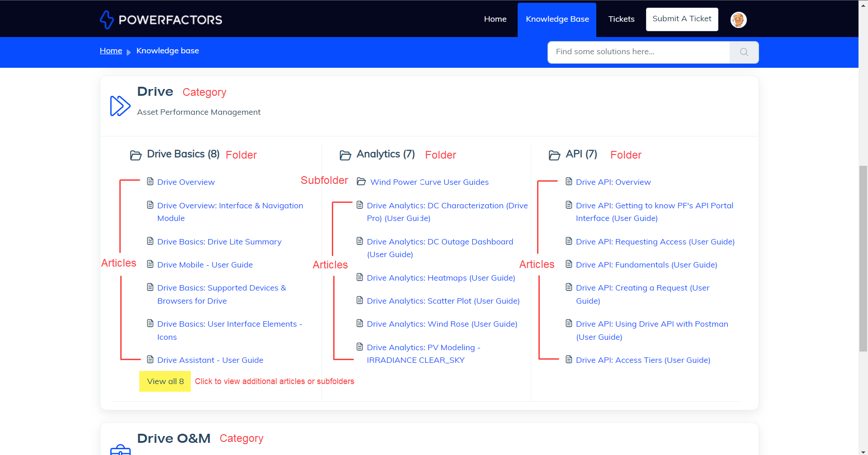The height and width of the screenshot is (455, 868).
Task: Click document icon beside Drive Analytics: Scatter Plot
Action: pos(360,300)
